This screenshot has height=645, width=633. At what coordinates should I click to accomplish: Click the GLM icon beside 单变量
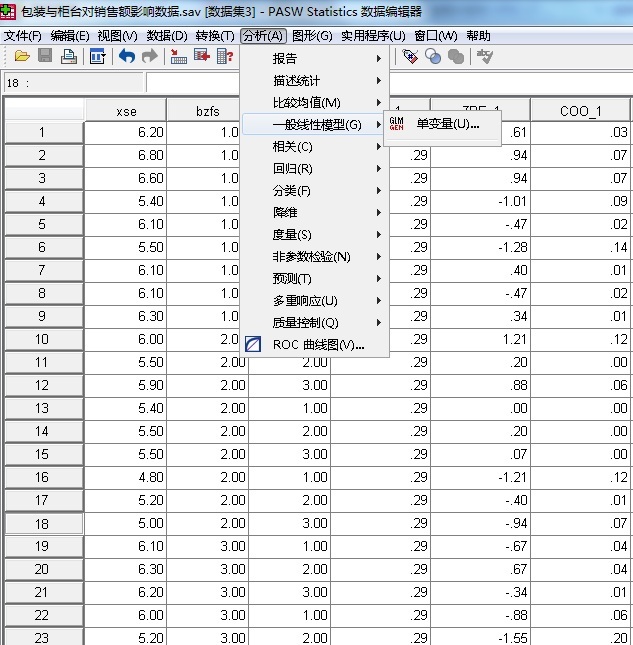[x=396, y=123]
